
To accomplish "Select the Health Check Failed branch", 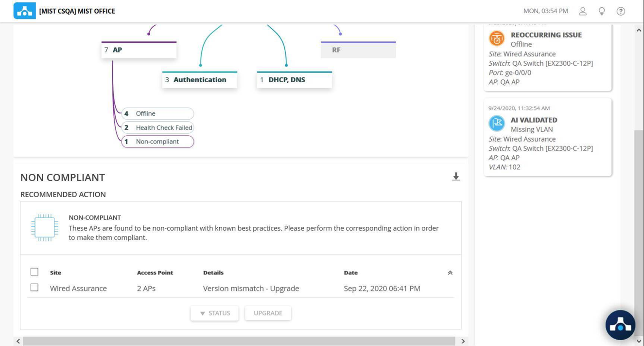I will [157, 127].
